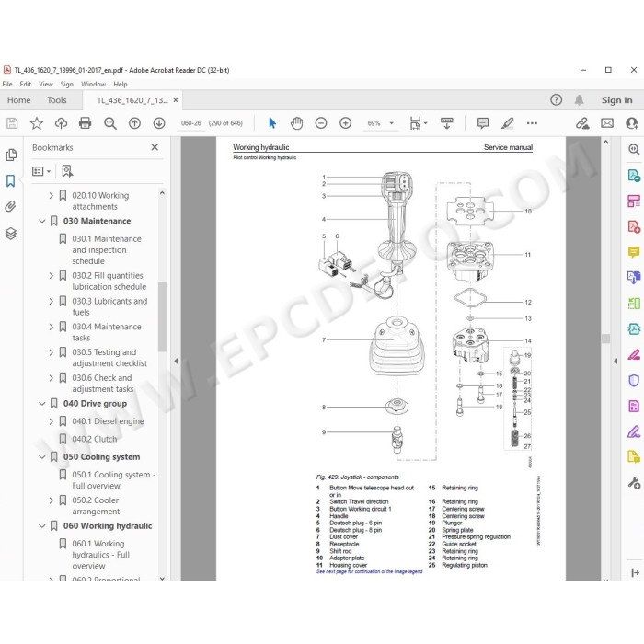
Task: Open the Edit menu
Action: click(x=26, y=85)
